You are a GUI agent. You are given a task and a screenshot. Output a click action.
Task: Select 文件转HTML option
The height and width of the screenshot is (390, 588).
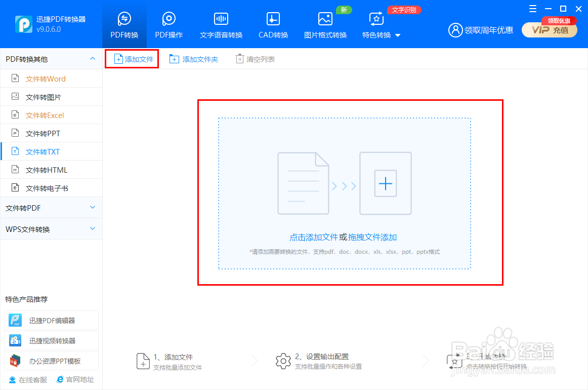click(51, 170)
